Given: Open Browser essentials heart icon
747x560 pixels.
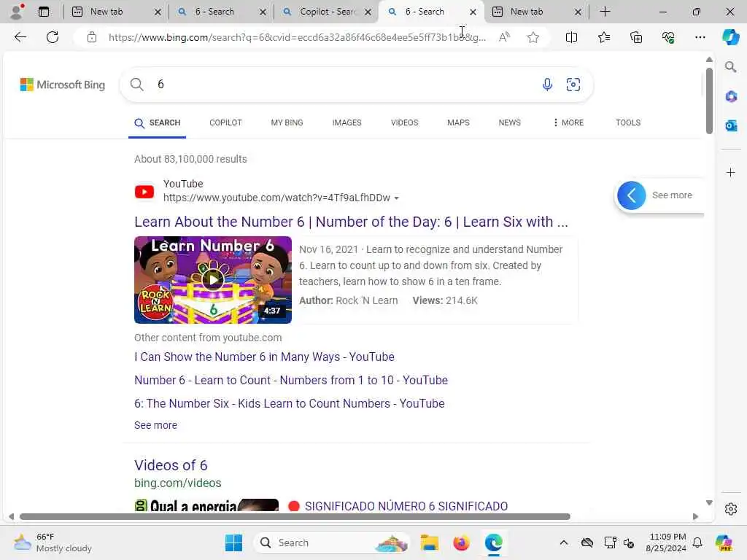Looking at the screenshot, I should click(668, 37).
